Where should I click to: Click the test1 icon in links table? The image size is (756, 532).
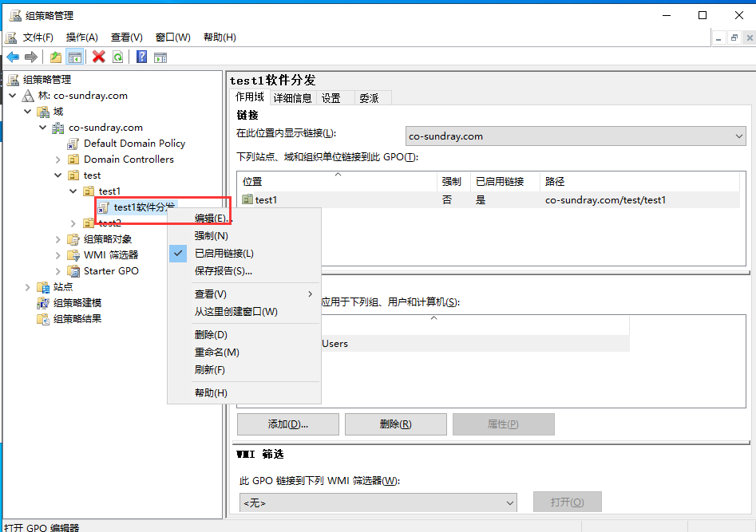[x=247, y=199]
